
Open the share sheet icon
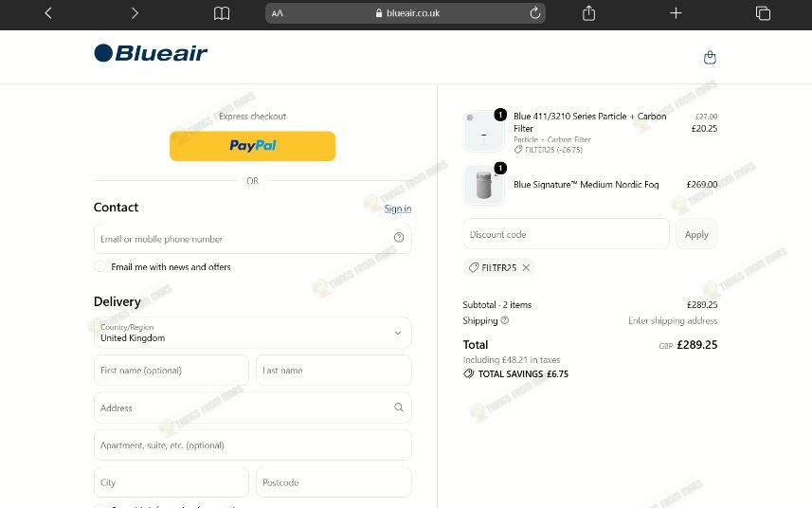(588, 13)
